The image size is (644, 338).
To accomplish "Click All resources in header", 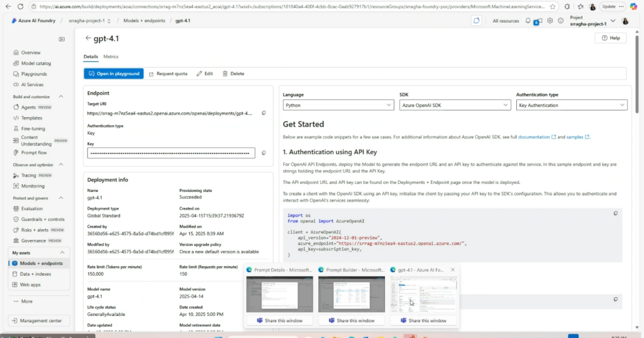I will click(506, 21).
